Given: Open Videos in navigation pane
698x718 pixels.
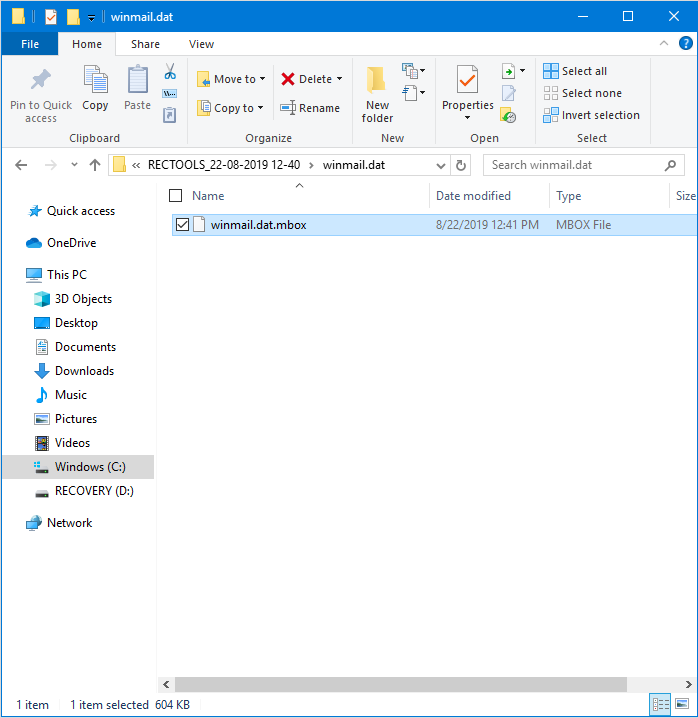Looking at the screenshot, I should point(62,443).
